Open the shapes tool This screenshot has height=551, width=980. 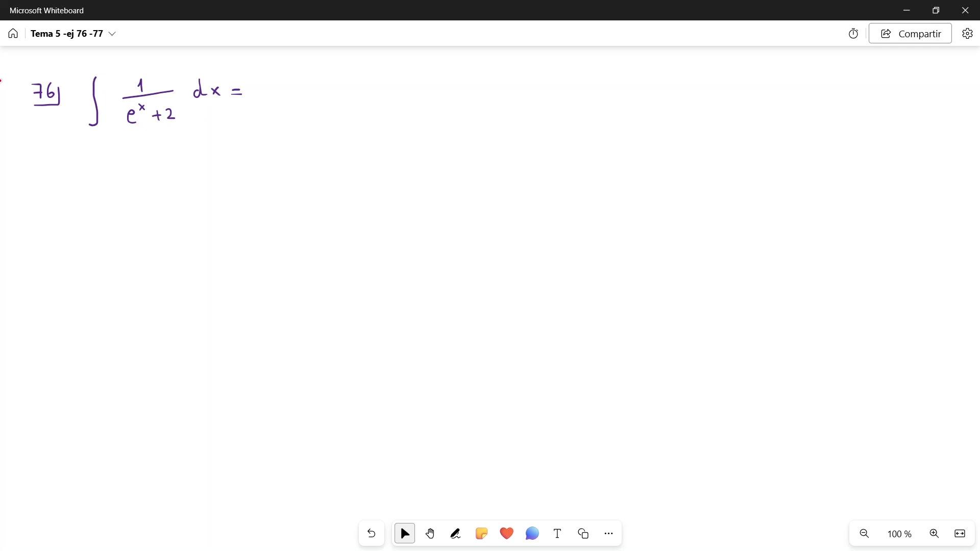583,534
